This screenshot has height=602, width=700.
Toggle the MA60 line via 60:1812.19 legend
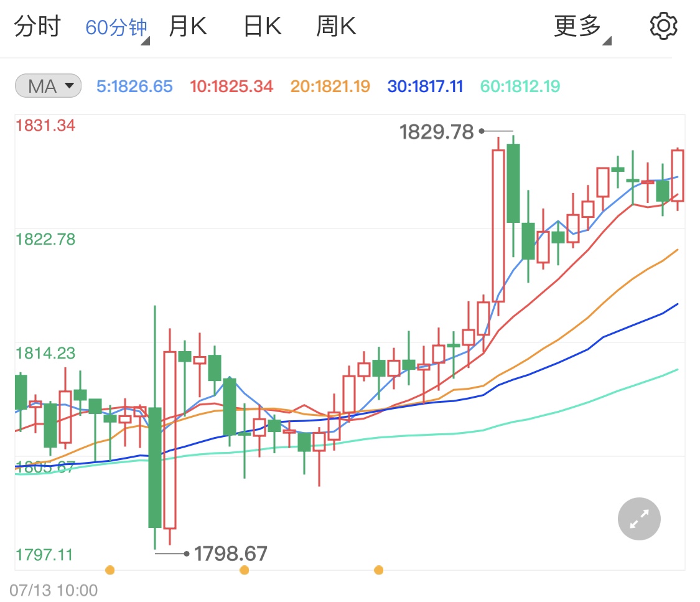click(520, 86)
